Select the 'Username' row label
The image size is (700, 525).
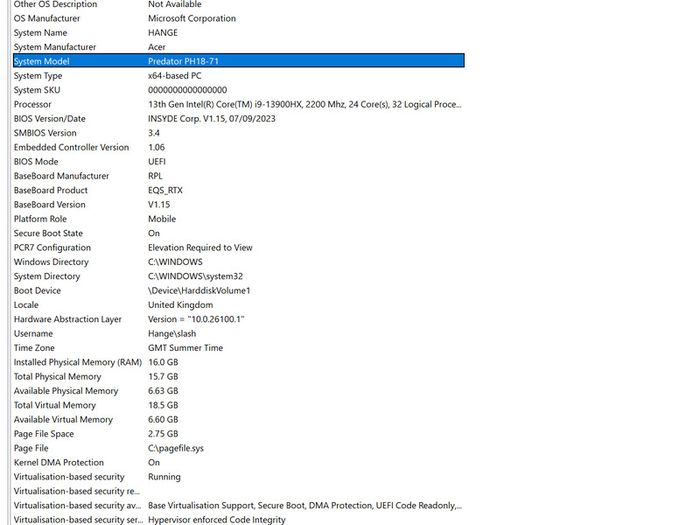click(x=33, y=333)
